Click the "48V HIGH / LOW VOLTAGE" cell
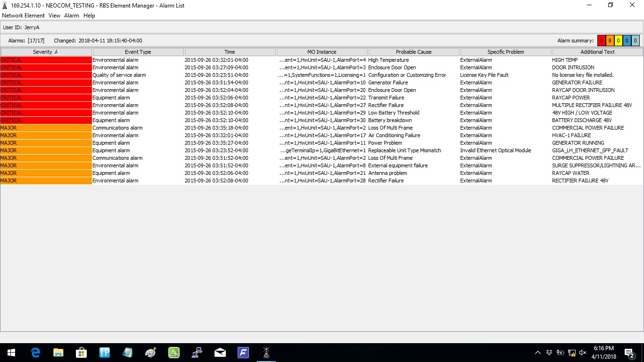Viewport: 644px width, 362px height. (x=597, y=113)
